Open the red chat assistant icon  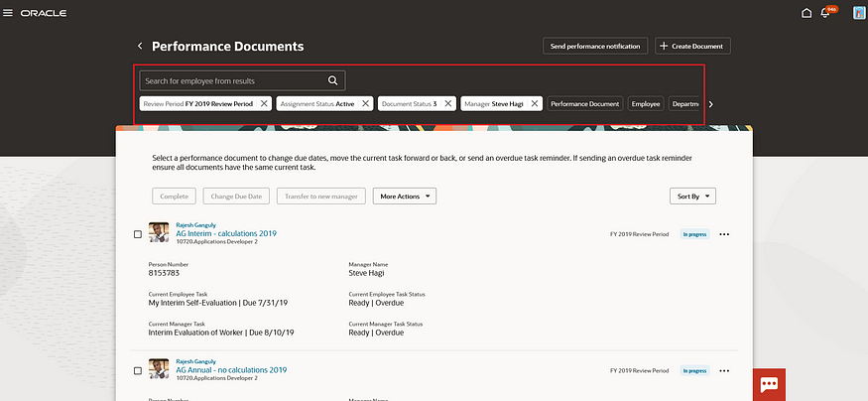[768, 384]
